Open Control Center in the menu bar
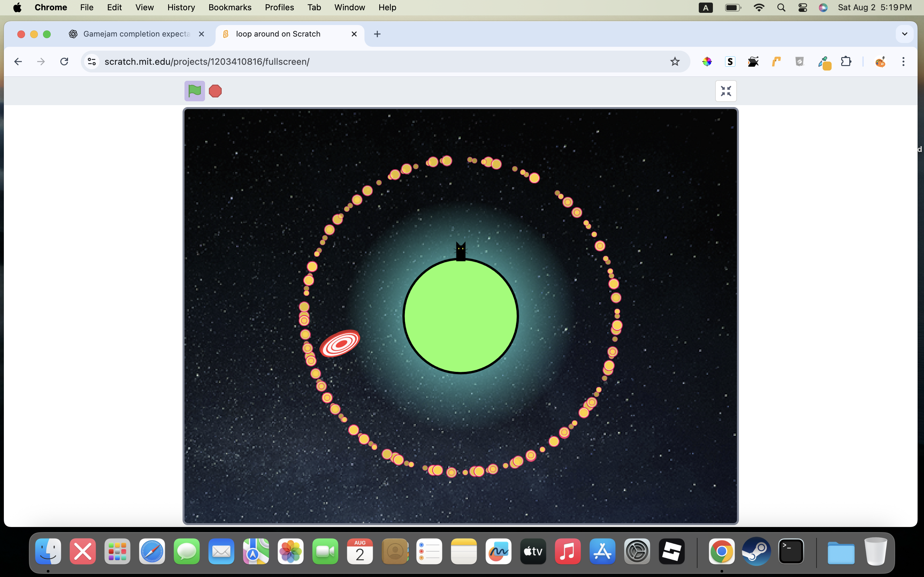Image resolution: width=924 pixels, height=577 pixels. click(x=802, y=8)
